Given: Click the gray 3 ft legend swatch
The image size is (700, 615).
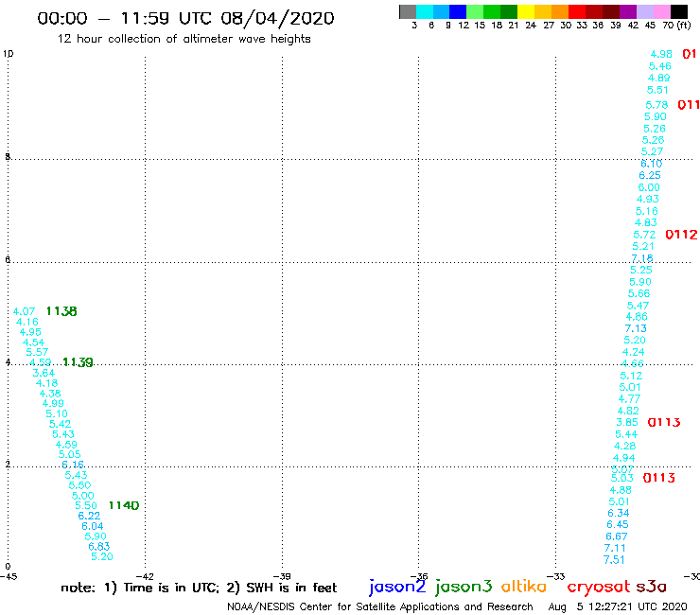Looking at the screenshot, I should [x=408, y=11].
